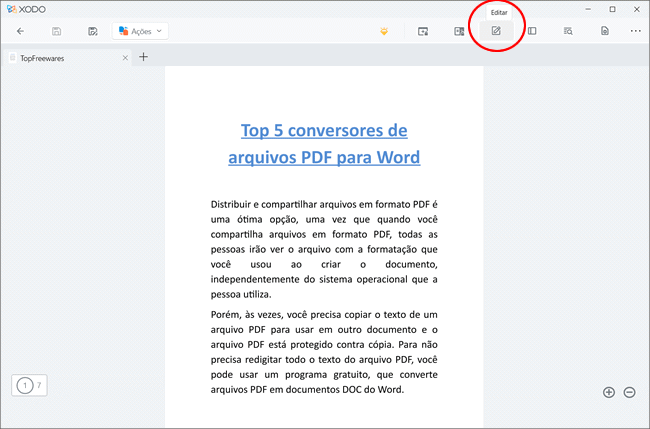Click the Editar pencil tool
The height and width of the screenshot is (429, 650).
[x=495, y=31]
